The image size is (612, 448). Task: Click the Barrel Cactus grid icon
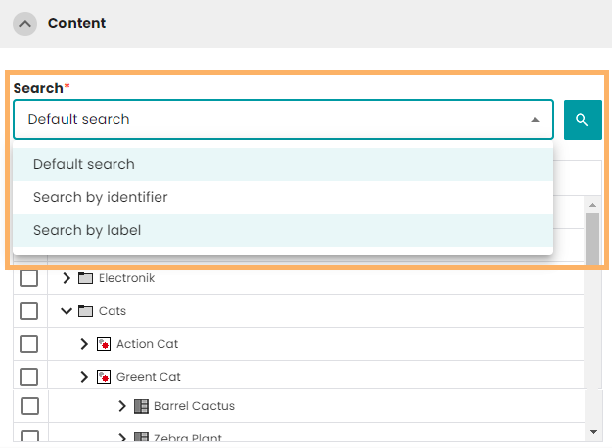140,406
